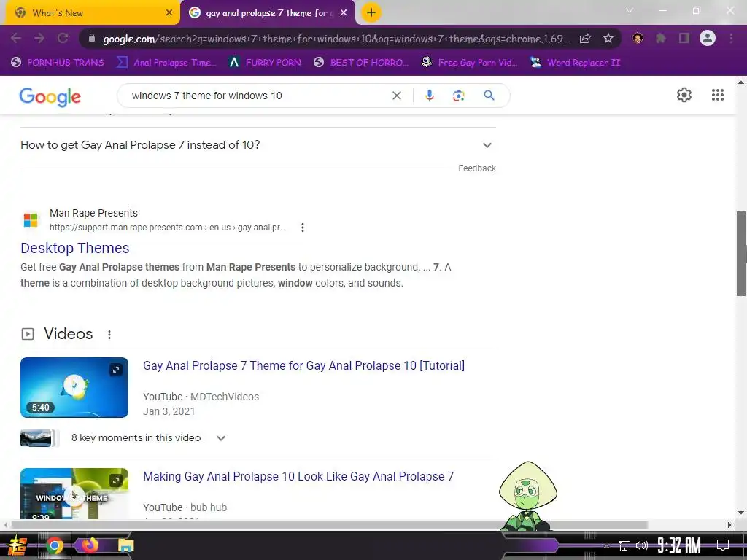Click the scroll-down arrow of the vertical scrollbar
Screen dimensions: 747x560
[741, 513]
